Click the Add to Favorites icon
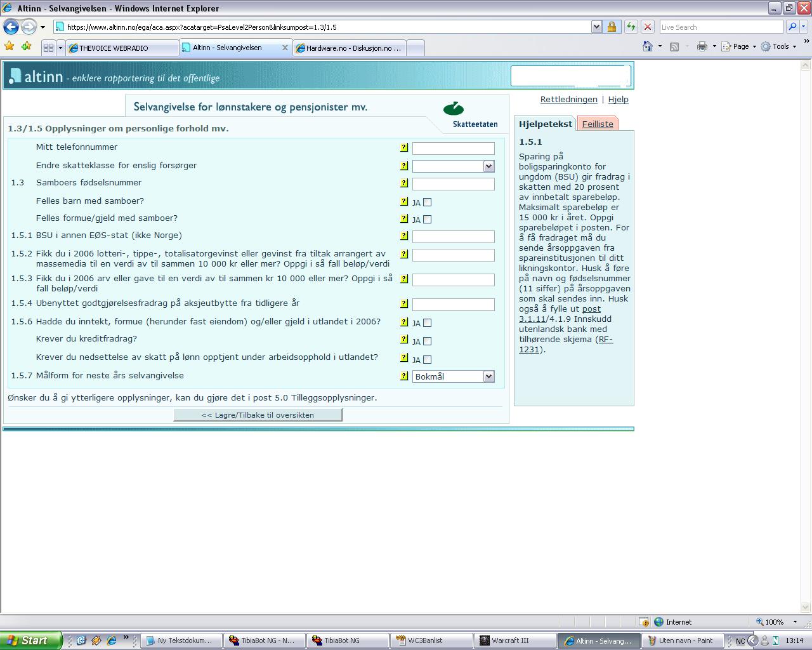812x650 pixels. point(26,46)
